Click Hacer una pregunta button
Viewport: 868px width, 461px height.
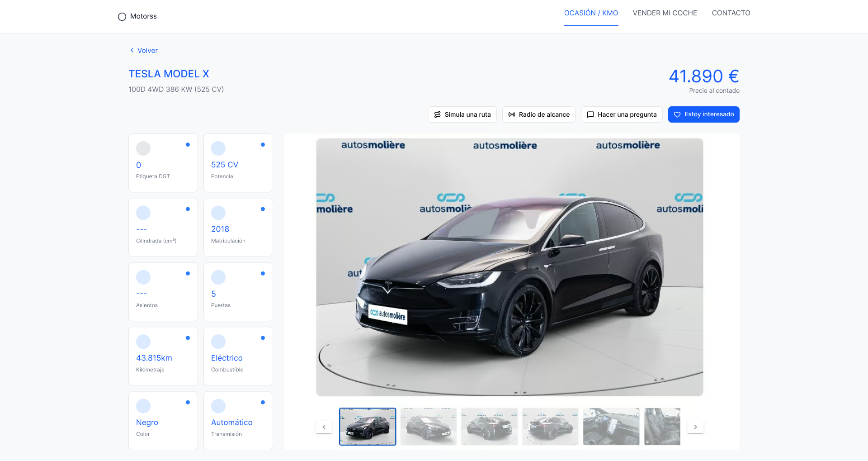pos(622,114)
